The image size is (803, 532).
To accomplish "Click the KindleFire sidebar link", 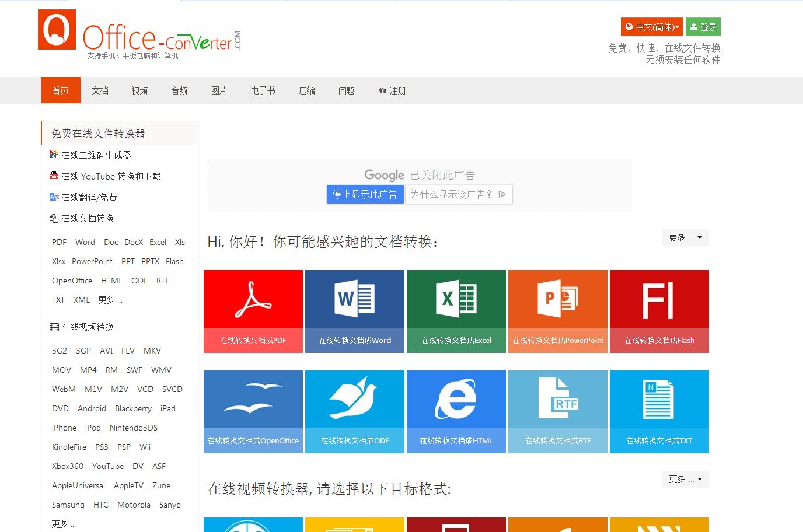I will point(69,447).
